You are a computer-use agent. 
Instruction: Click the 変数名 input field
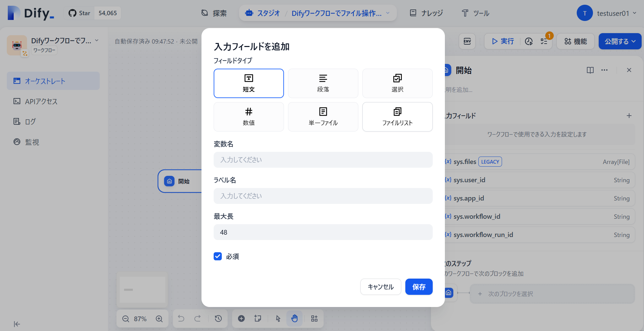click(x=323, y=160)
